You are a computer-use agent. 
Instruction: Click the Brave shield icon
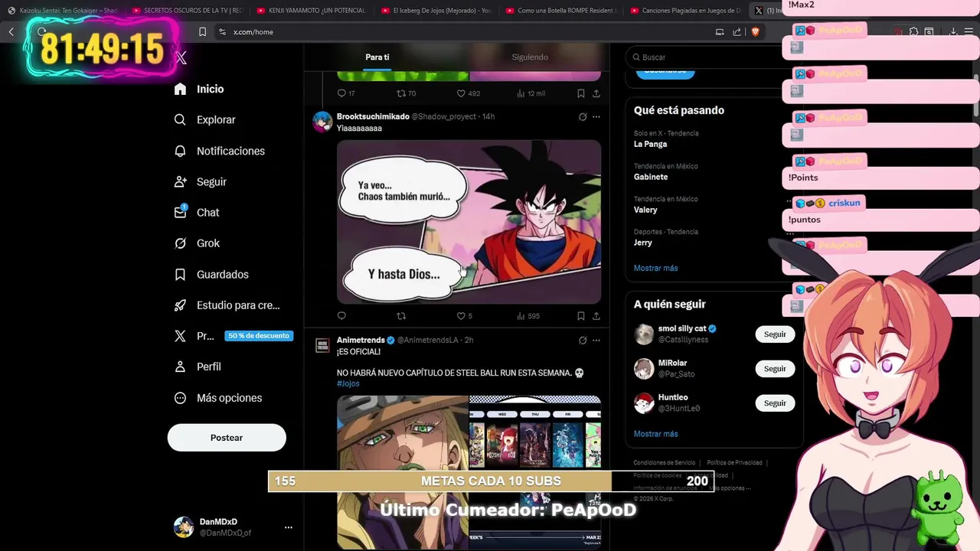point(755,31)
